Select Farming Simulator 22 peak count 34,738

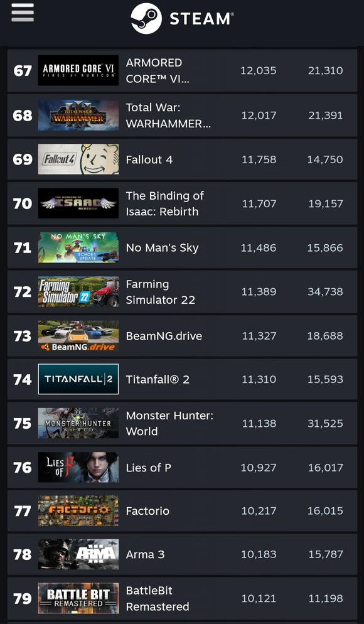pos(325,292)
